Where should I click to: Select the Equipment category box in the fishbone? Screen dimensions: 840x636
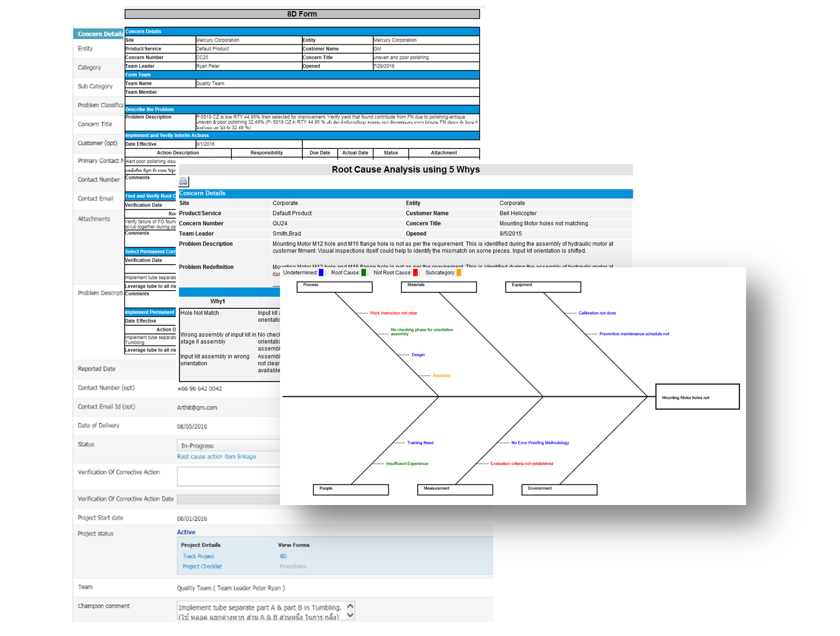point(543,287)
